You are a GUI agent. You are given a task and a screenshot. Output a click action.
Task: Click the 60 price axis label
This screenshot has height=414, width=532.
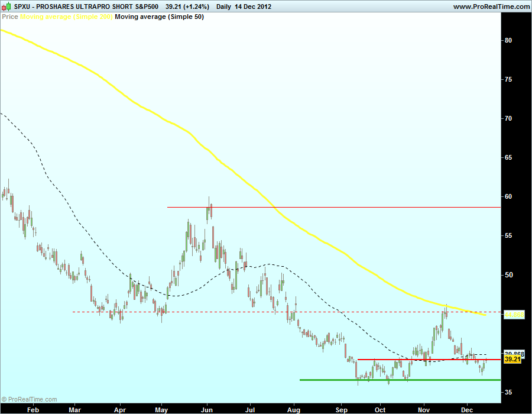pos(508,196)
